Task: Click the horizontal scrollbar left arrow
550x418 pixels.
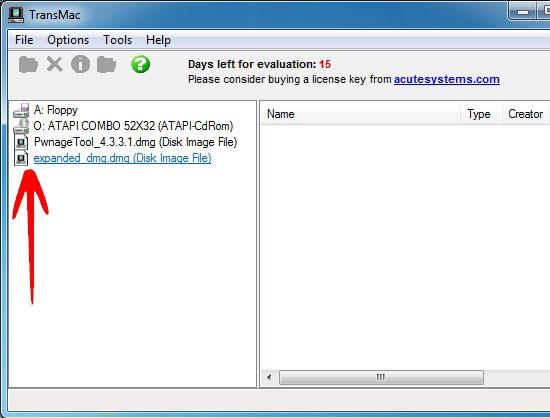Action: coord(269,377)
